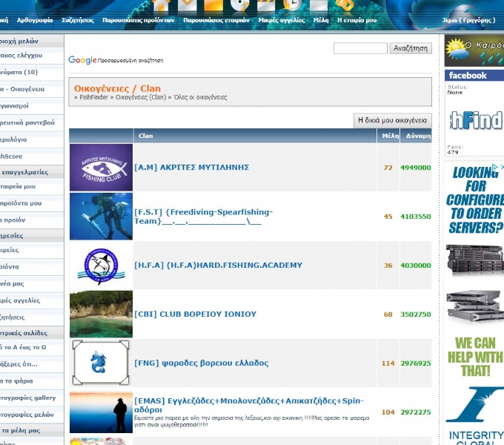504x445 pixels.
Task: Click the Αναζήτηση search button
Action: pyautogui.click(x=411, y=48)
